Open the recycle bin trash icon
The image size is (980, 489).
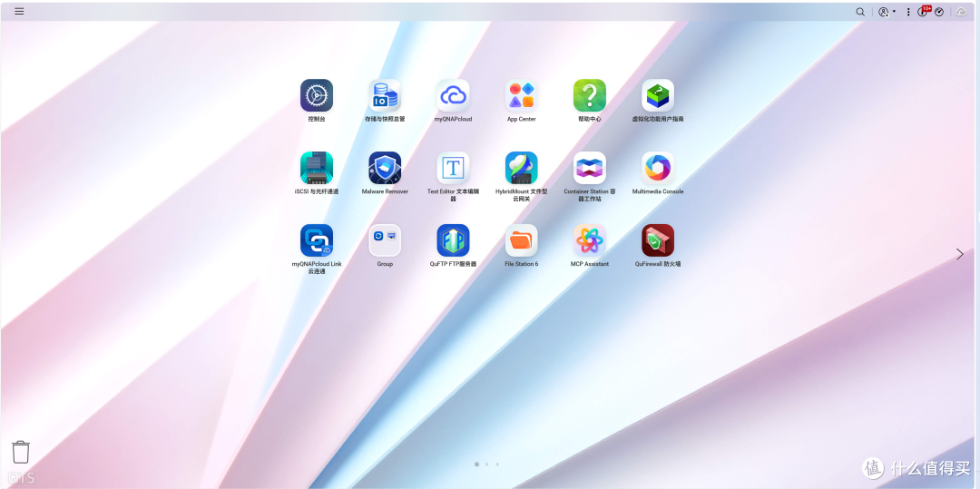21,452
